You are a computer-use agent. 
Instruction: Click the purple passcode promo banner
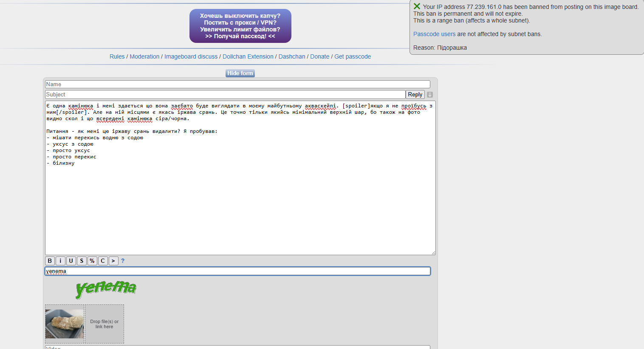(240, 26)
